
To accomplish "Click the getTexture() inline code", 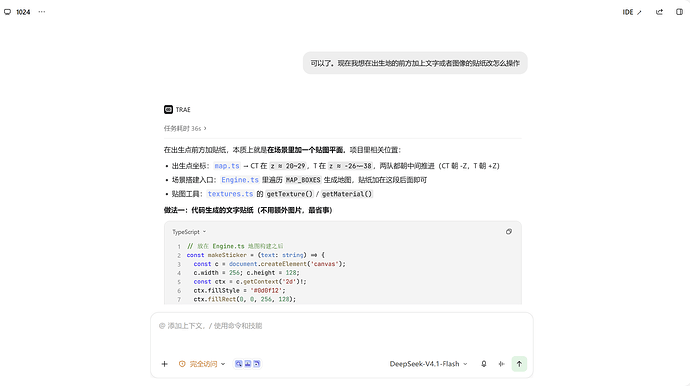I will [290, 194].
